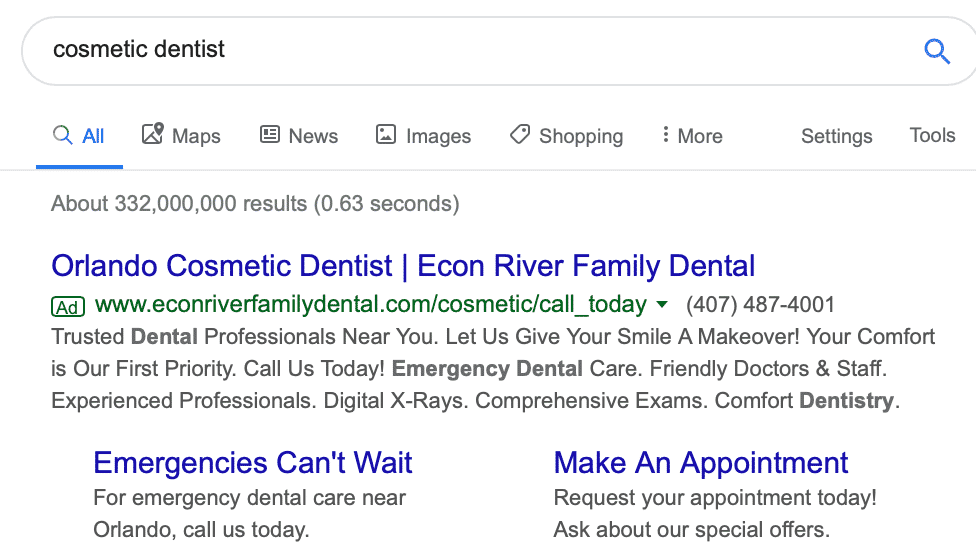Expand the green arrow next to ad URL
Viewport: 976px width, 558px height.
click(662, 305)
